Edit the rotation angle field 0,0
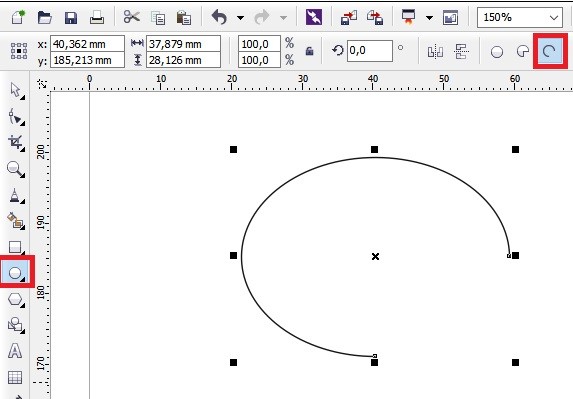The height and width of the screenshot is (399, 573). (370, 51)
